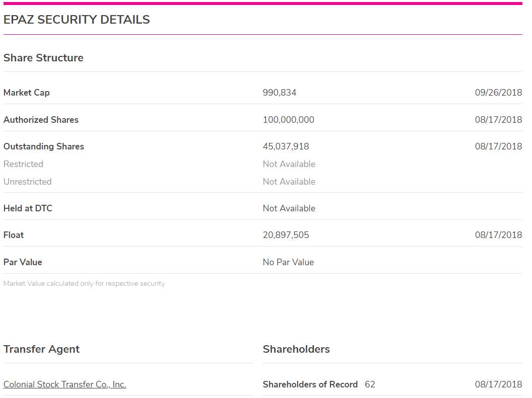This screenshot has width=532, height=398.
Task: Click the Restricted row label
Action: click(x=23, y=164)
